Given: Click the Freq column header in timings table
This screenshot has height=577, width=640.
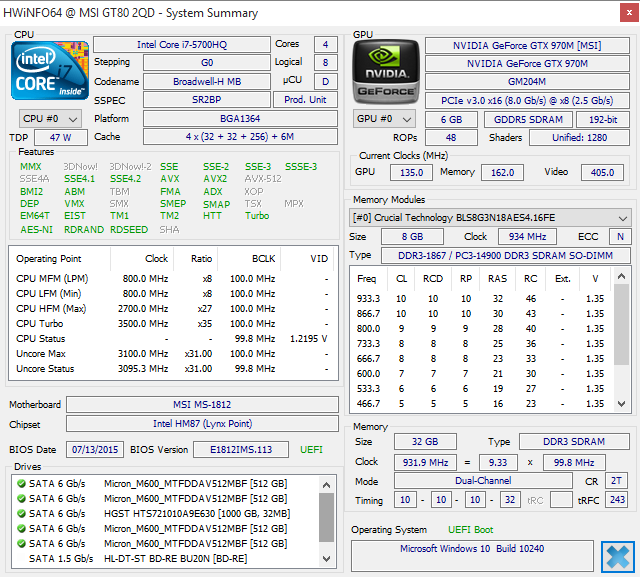Looking at the screenshot, I should pos(366,279).
